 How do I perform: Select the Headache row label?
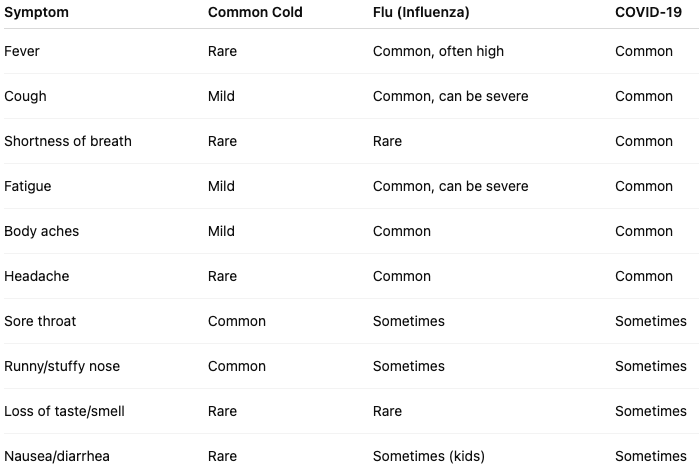tap(37, 276)
